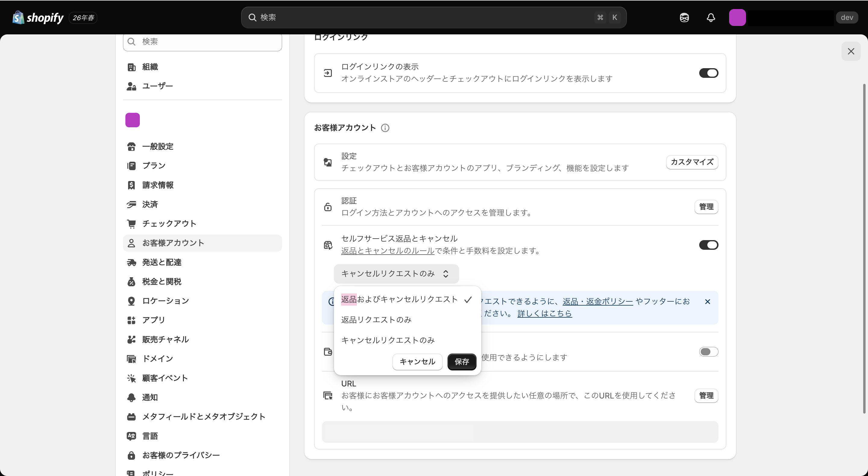Image resolution: width=868 pixels, height=476 pixels.
Task: Open メタフィールドとメタオブジェクト settings
Action: point(202,417)
